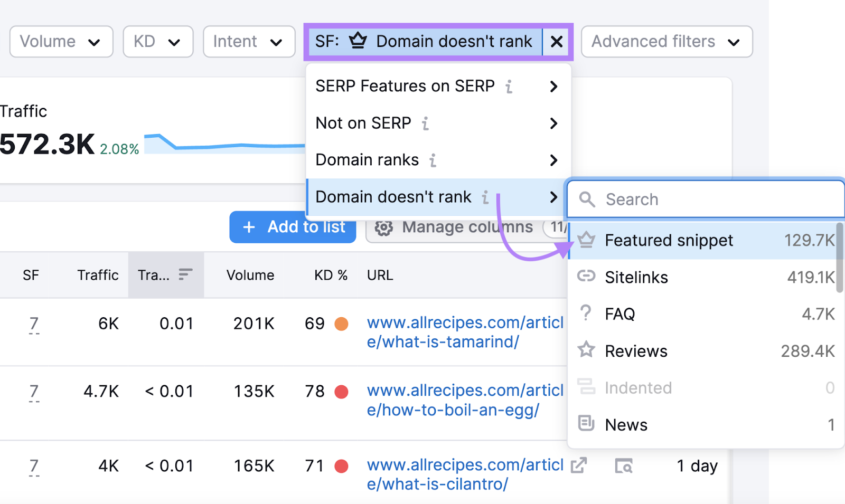This screenshot has width=845, height=504.
Task: Select the Not on SERP menu entry
Action: point(363,123)
